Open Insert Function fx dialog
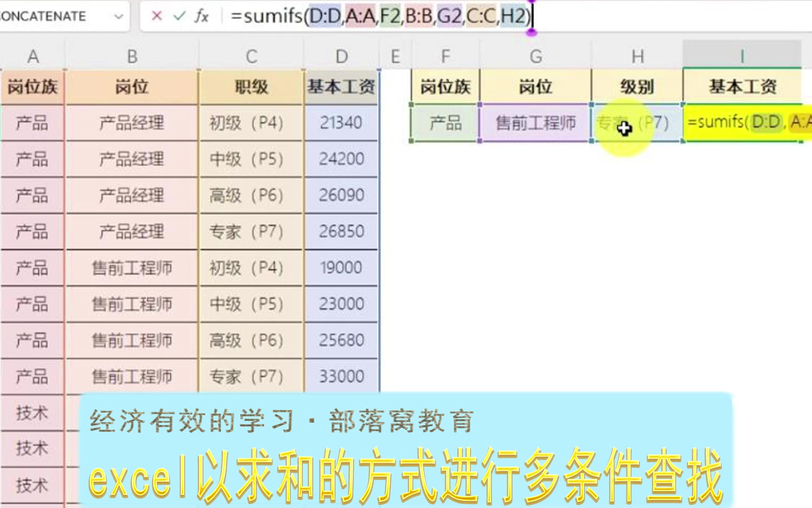The height and width of the screenshot is (508, 812). click(202, 16)
